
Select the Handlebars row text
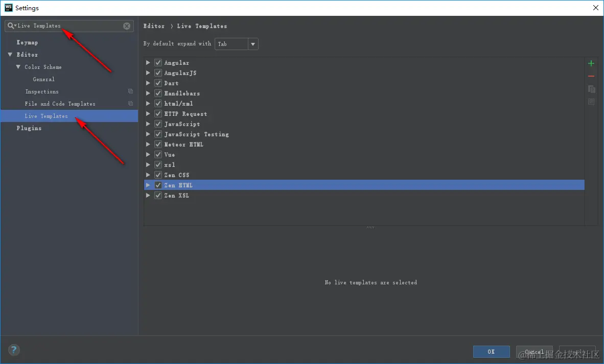pos(182,93)
